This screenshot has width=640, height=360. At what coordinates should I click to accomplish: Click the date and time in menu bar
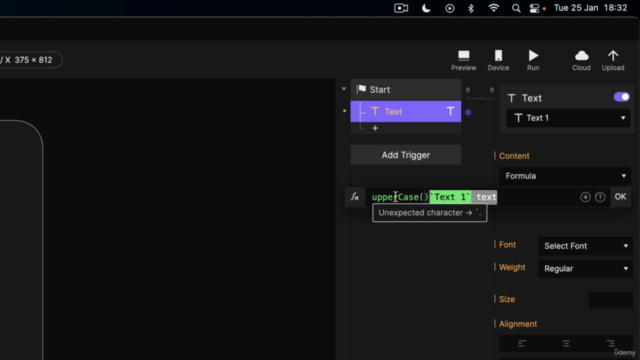click(x=590, y=8)
